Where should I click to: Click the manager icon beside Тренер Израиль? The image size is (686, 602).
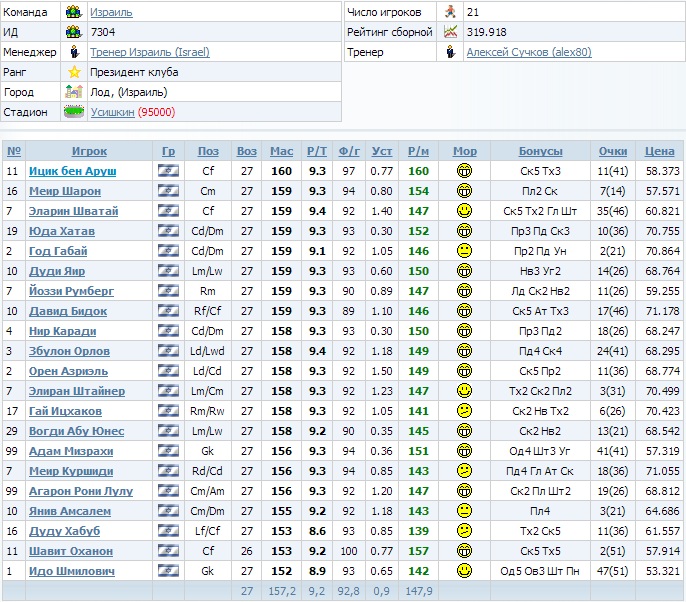[x=75, y=52]
